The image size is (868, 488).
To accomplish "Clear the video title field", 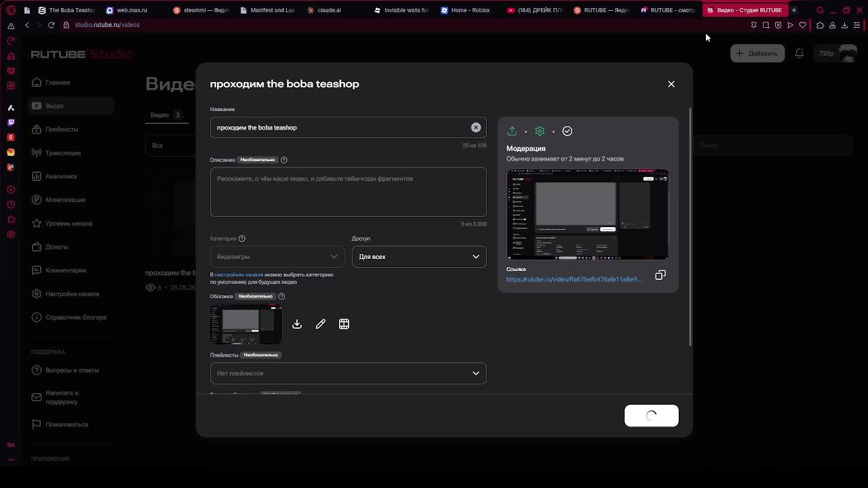I will point(476,127).
